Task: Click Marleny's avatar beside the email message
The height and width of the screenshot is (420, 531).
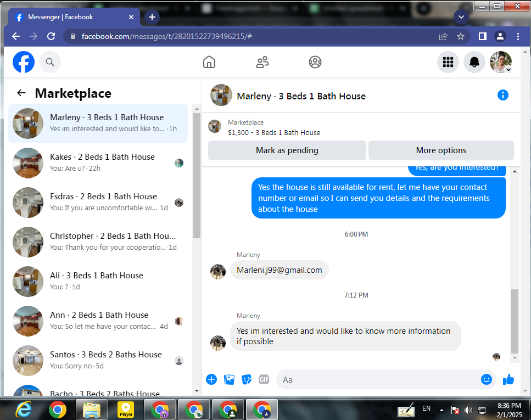Action: tap(218, 272)
